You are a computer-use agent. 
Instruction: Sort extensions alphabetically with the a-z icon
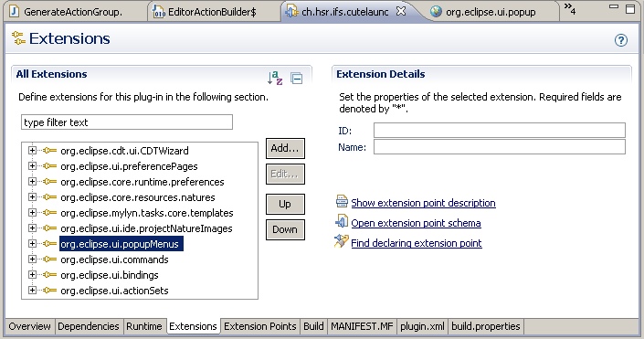click(x=275, y=78)
